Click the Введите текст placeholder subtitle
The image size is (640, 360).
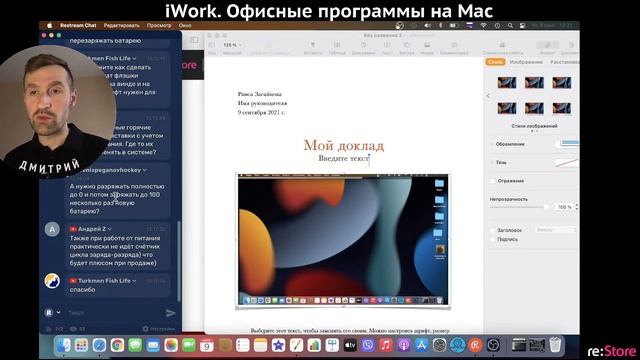(x=344, y=158)
